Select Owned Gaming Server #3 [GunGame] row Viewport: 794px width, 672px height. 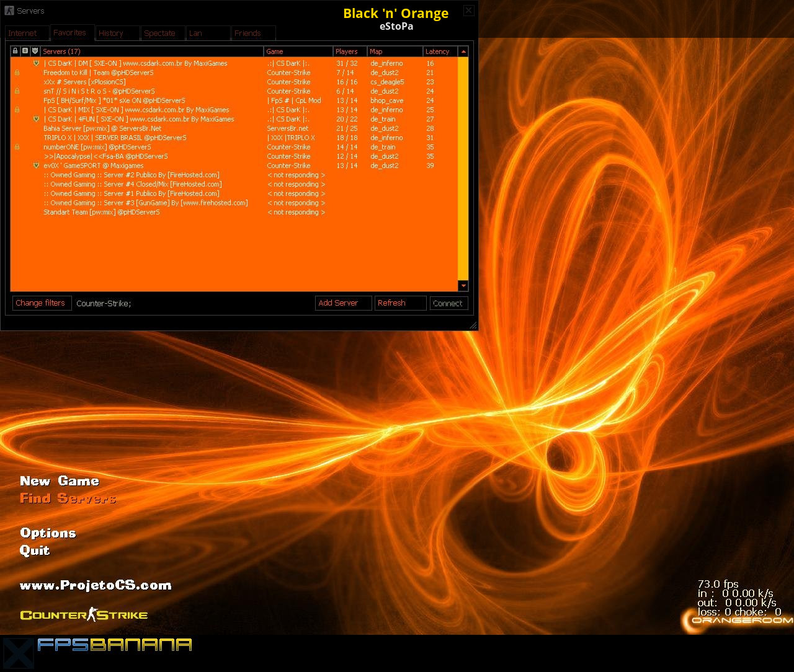tap(234, 203)
